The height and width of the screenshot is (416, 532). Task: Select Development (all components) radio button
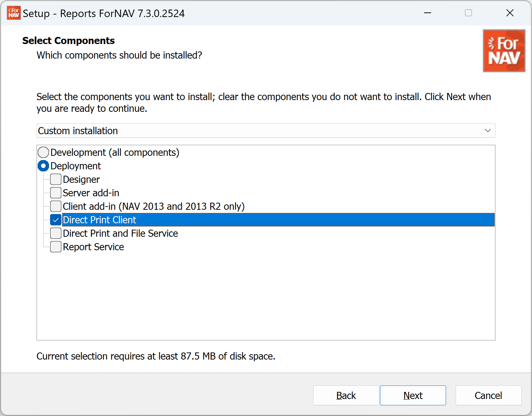point(43,152)
